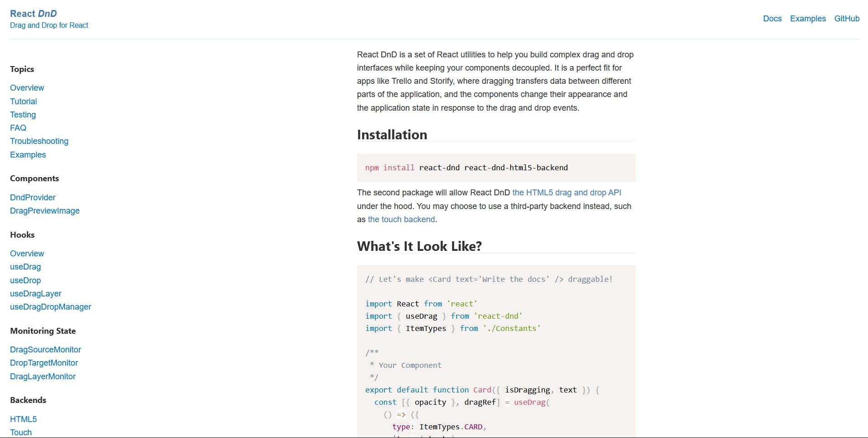This screenshot has height=438, width=868.
Task: Open the useDragDropManager hook docs
Action: pyautogui.click(x=51, y=307)
